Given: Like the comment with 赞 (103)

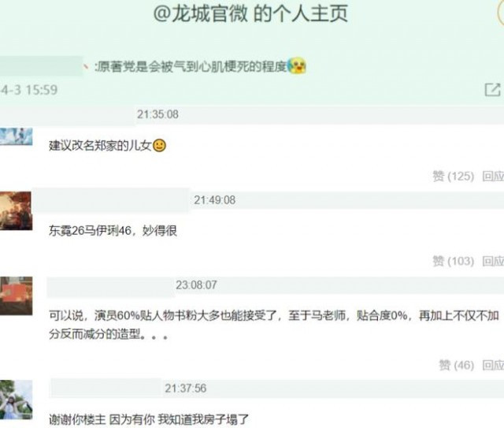Looking at the screenshot, I should tap(454, 261).
